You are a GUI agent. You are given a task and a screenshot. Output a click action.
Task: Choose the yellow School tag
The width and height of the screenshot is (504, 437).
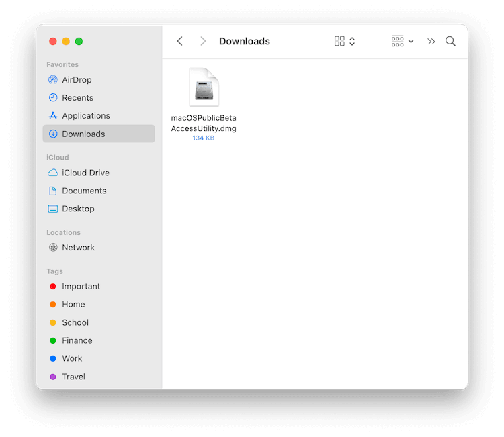pos(75,323)
